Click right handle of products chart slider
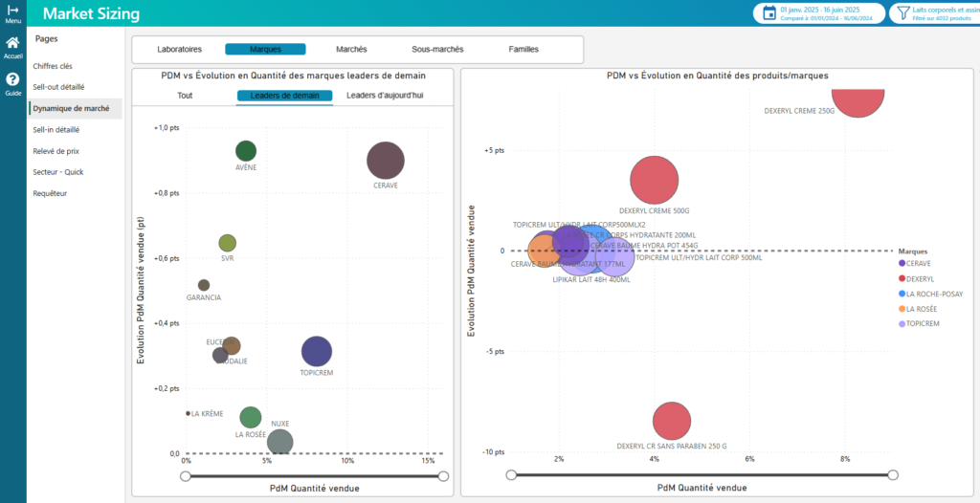This screenshot has width=980, height=503. [x=893, y=475]
